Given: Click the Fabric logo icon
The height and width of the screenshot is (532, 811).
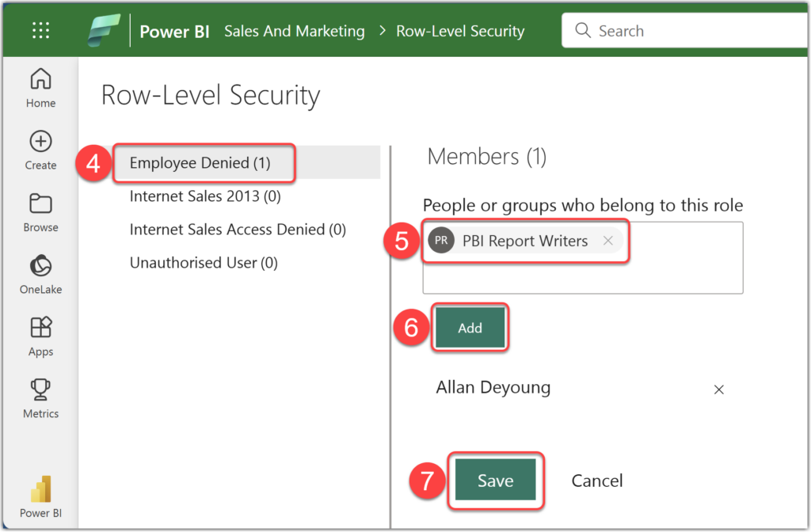Looking at the screenshot, I should (104, 31).
